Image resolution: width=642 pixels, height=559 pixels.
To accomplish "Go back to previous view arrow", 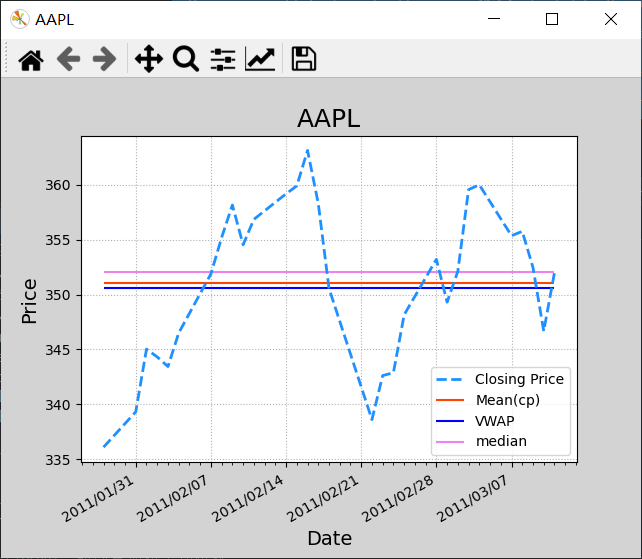I will [x=68, y=59].
